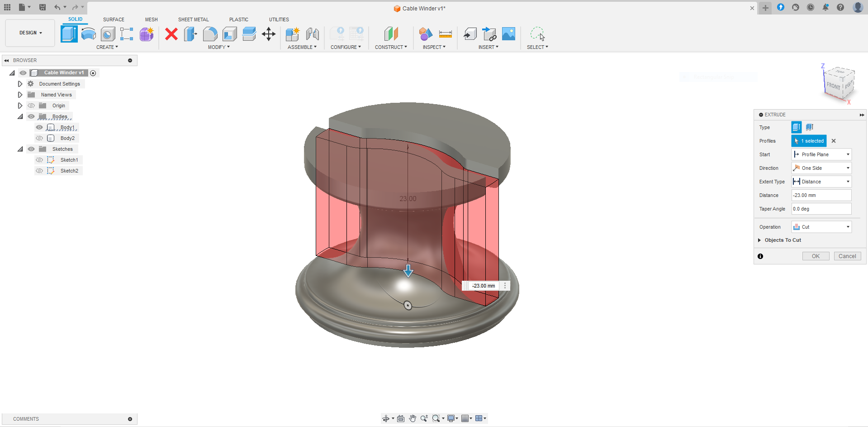This screenshot has height=427, width=868.
Task: Open the Operation dropdown set to Cut
Action: [x=821, y=227]
